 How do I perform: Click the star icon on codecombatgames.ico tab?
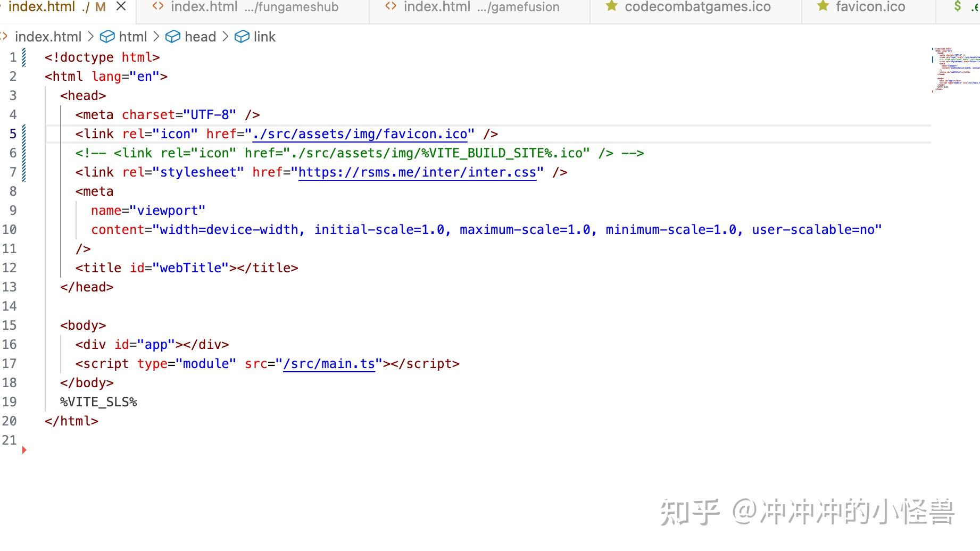point(611,7)
